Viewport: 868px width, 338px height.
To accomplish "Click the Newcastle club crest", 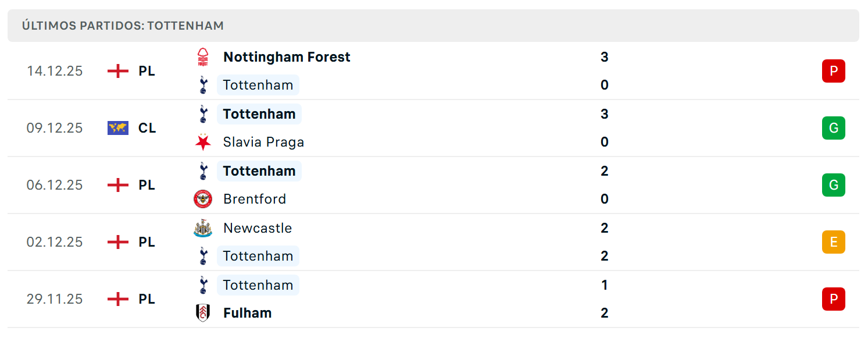I will (203, 228).
